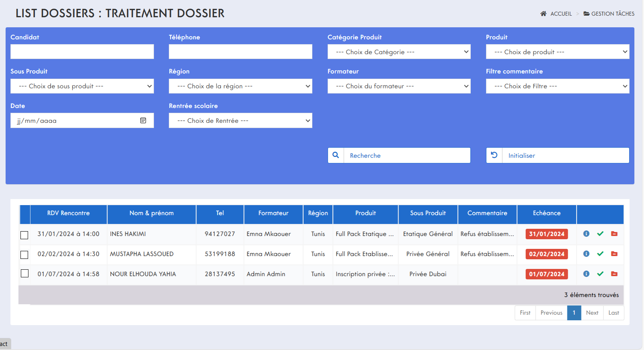
Task: Click green checkmark for MUSTAPHA LASSOUED row
Action: pos(600,254)
